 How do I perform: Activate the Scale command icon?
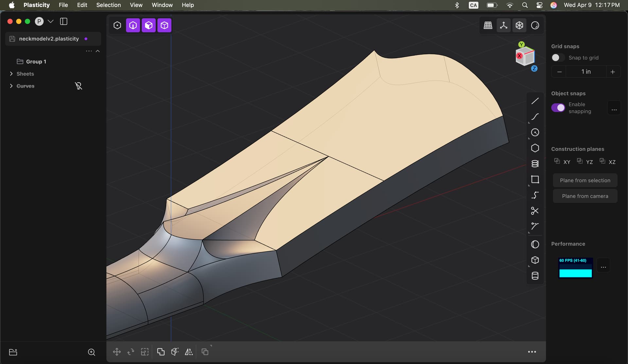tap(145, 352)
